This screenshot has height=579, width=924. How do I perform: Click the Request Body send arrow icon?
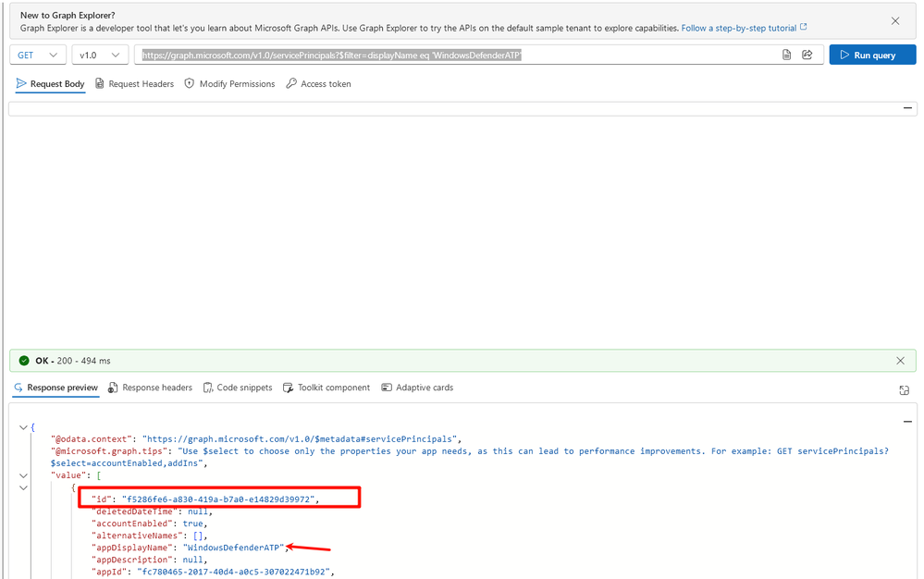click(21, 83)
